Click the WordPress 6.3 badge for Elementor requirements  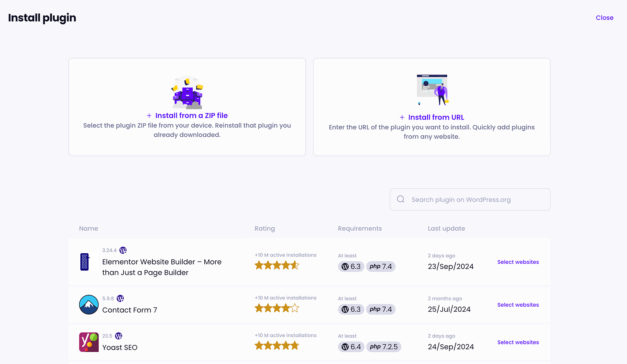click(x=351, y=266)
